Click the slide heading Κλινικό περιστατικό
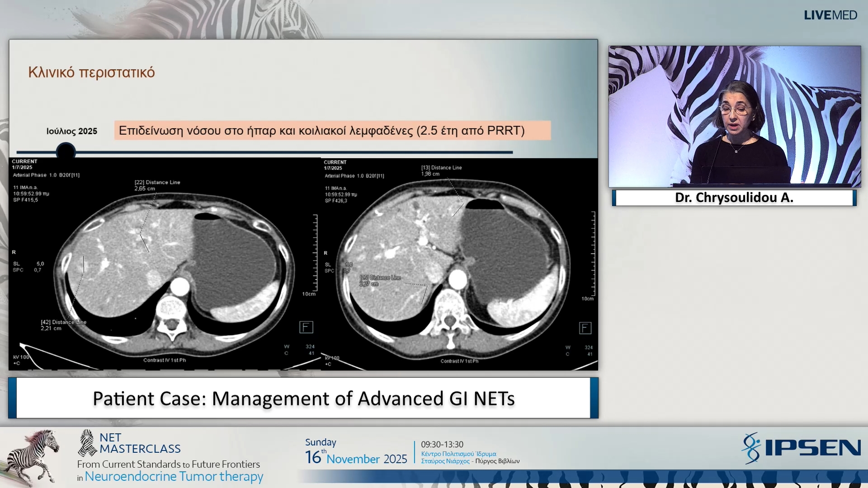The height and width of the screenshot is (488, 868). (x=92, y=71)
